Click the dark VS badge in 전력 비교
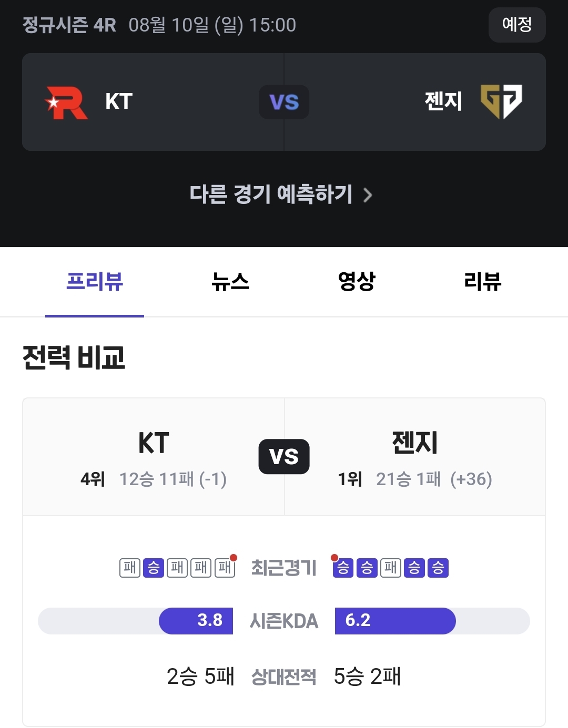The width and height of the screenshot is (568, 728). (284, 456)
